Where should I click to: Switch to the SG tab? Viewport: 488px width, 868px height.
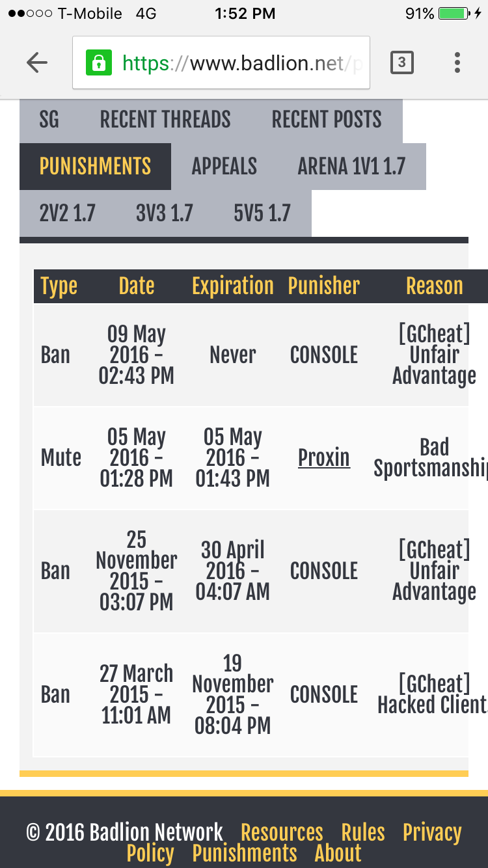[x=49, y=120]
